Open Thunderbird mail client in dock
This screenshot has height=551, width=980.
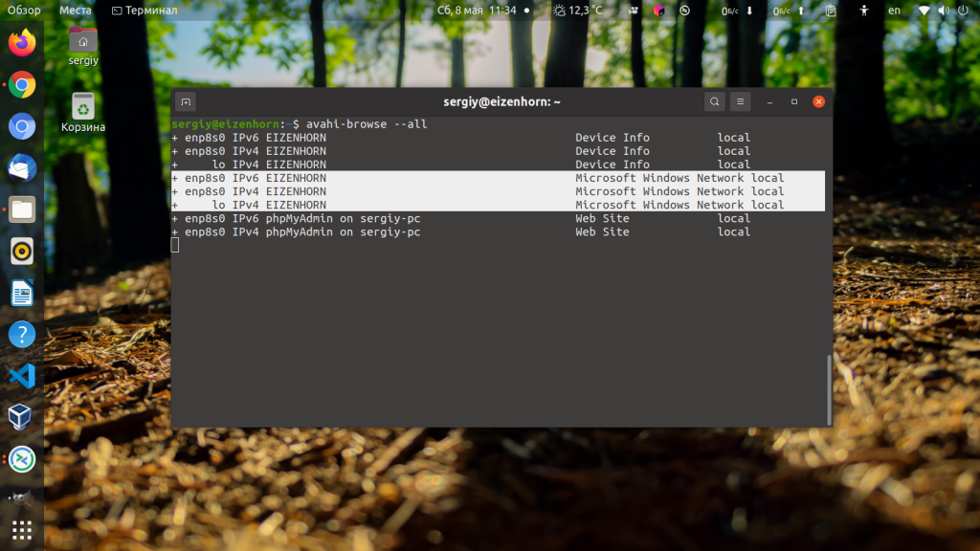[22, 168]
